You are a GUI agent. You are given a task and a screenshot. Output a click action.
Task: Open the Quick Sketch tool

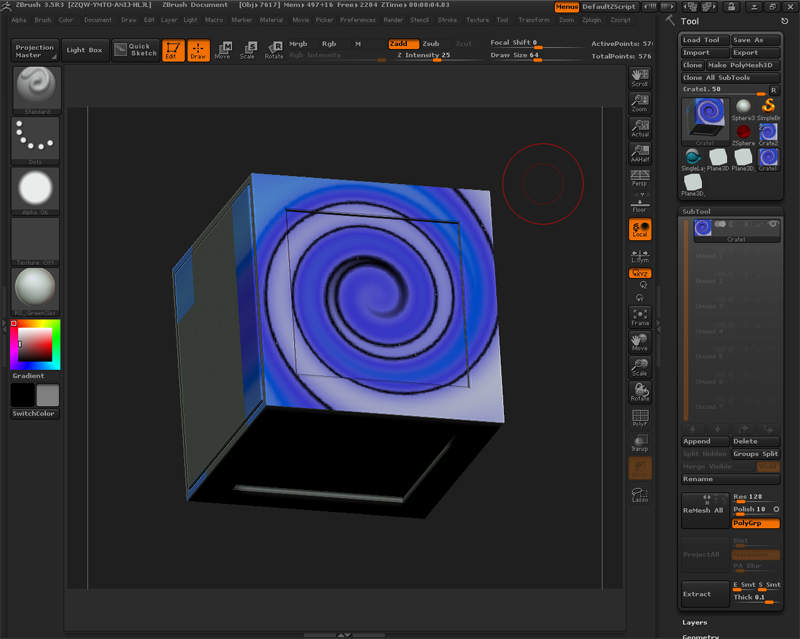(135, 49)
